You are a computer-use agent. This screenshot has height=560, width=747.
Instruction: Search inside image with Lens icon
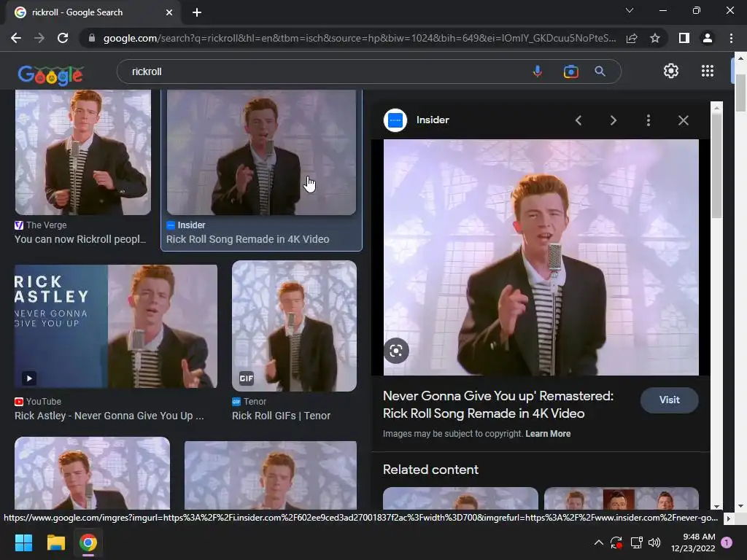pos(396,351)
